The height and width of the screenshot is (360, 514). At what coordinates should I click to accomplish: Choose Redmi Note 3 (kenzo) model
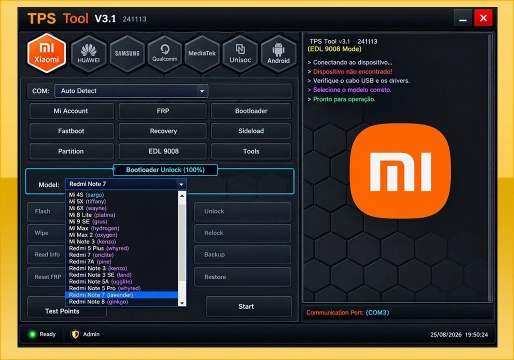click(x=122, y=268)
